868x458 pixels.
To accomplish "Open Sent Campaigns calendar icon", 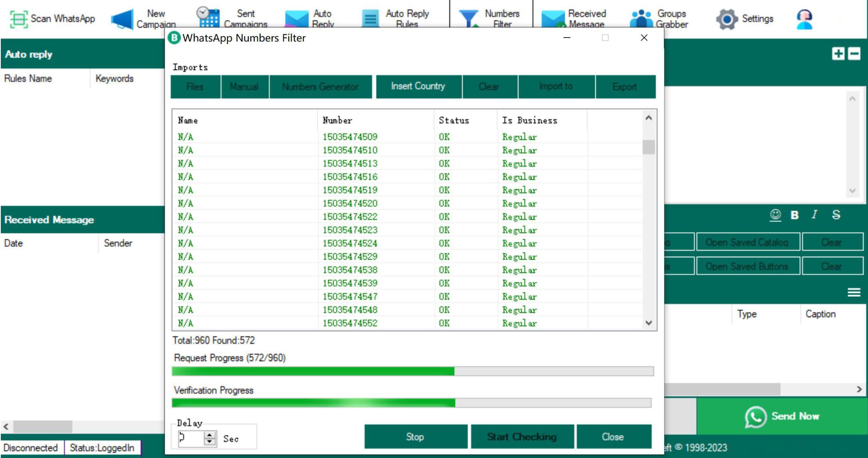I will pos(208,18).
